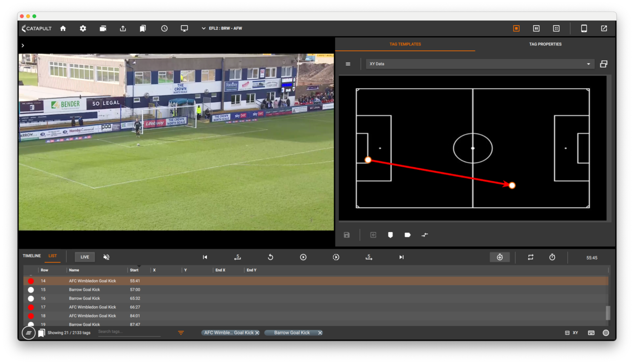Click the add-time stopwatch plus button

(500, 257)
